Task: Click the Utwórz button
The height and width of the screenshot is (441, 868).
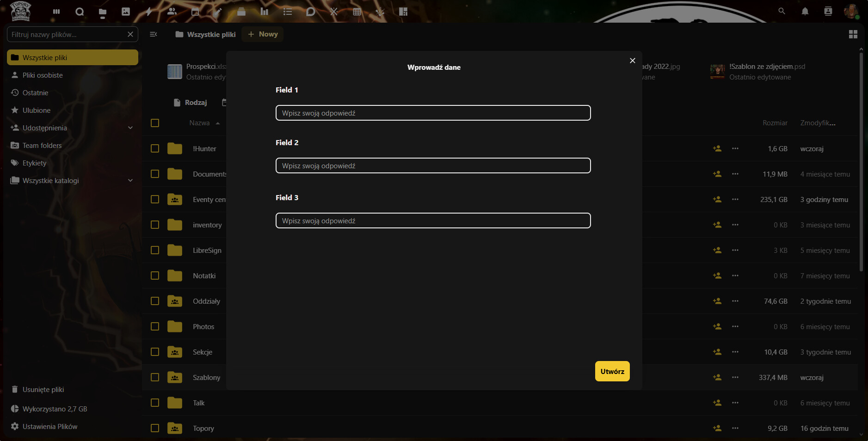Action: 612,371
